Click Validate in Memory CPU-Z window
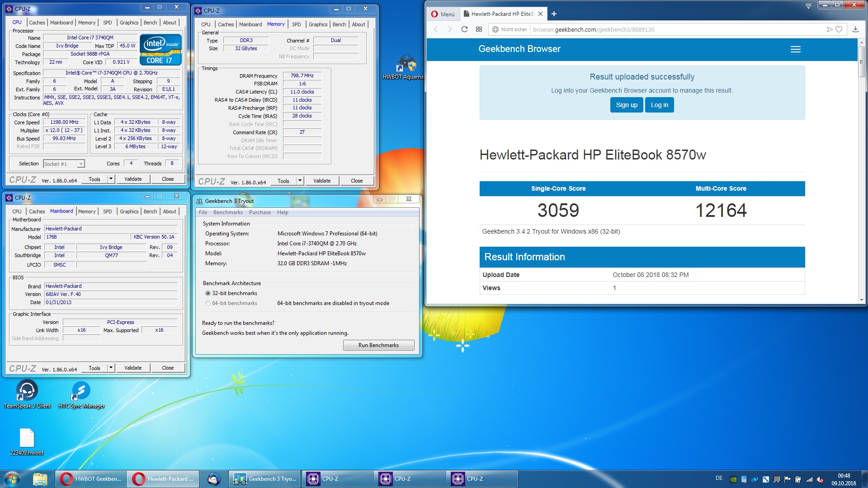The image size is (868, 488). [322, 181]
